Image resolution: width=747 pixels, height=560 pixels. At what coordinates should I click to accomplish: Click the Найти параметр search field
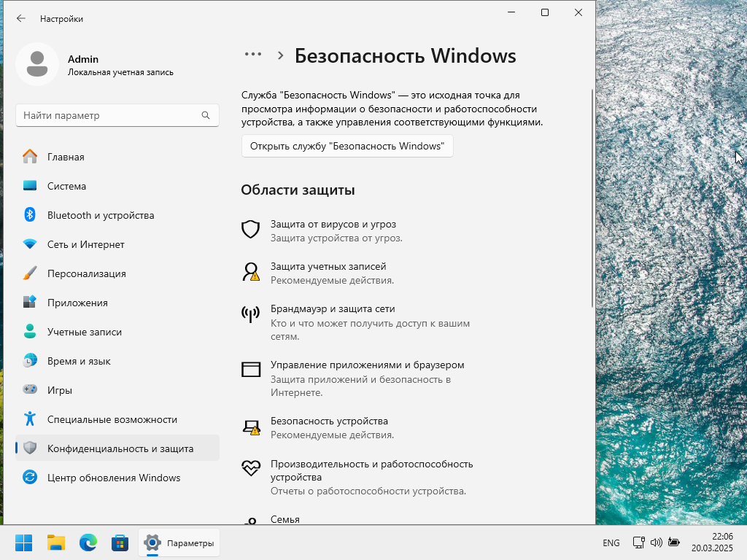117,115
